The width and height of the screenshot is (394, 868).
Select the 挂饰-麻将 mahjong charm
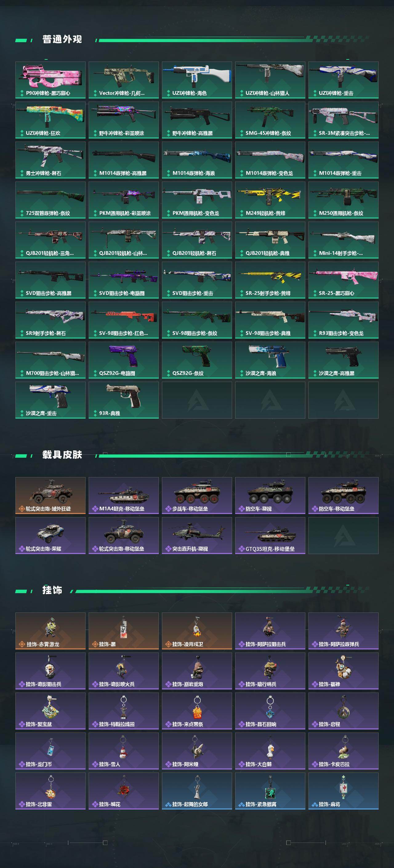pyautogui.click(x=344, y=791)
